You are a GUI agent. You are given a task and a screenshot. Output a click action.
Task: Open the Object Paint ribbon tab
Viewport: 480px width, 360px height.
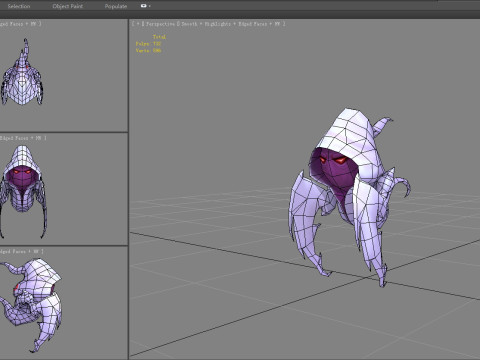(68, 6)
